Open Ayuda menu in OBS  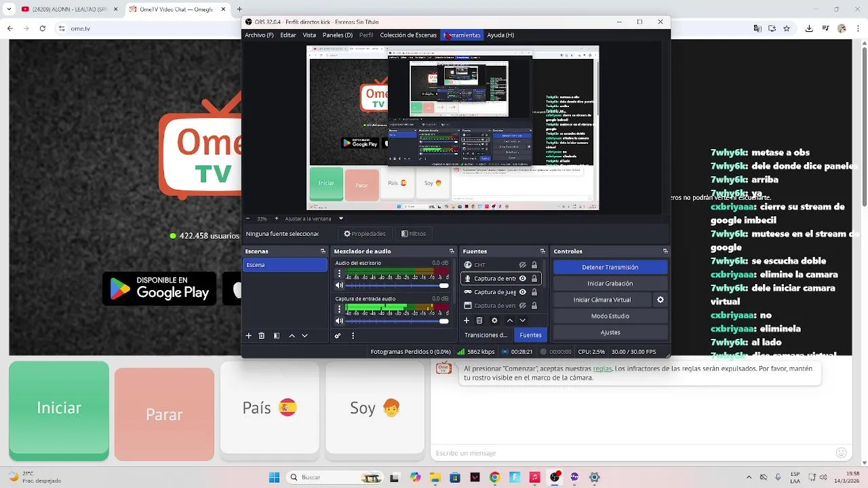click(500, 35)
